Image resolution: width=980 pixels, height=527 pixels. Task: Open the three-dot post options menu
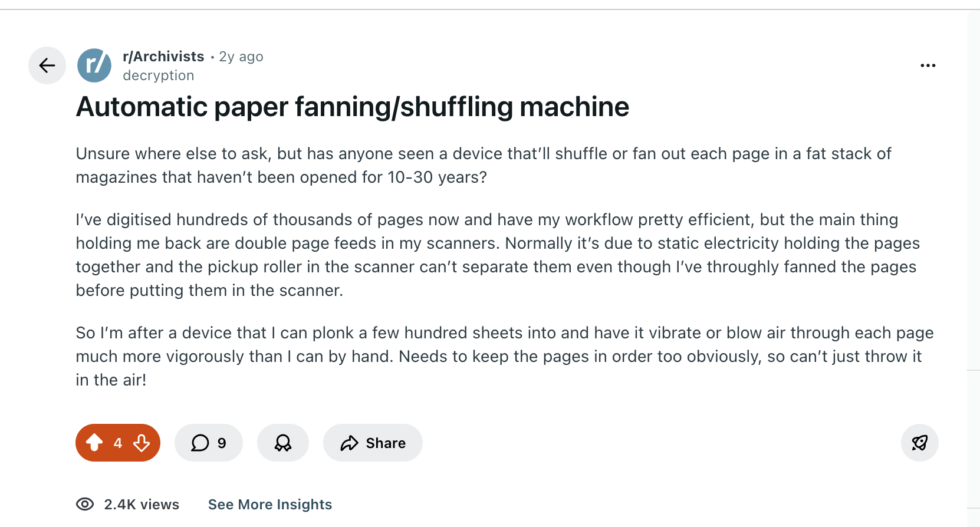coord(928,65)
